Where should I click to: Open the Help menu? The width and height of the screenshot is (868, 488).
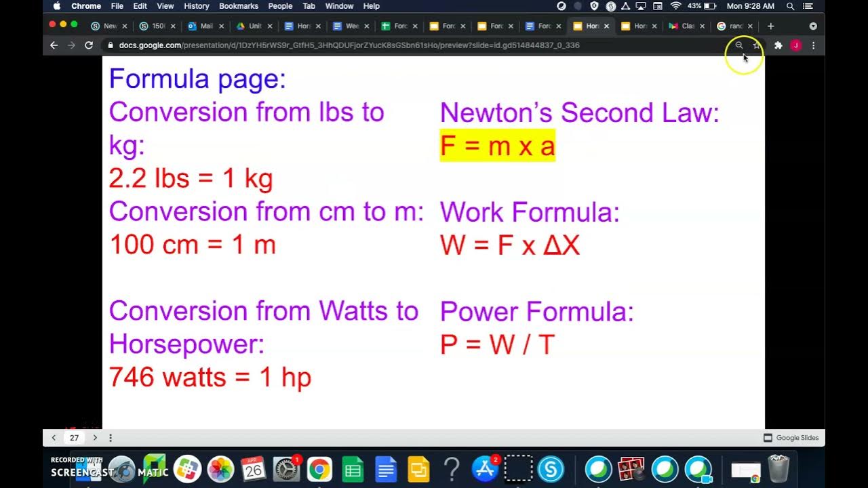[372, 6]
